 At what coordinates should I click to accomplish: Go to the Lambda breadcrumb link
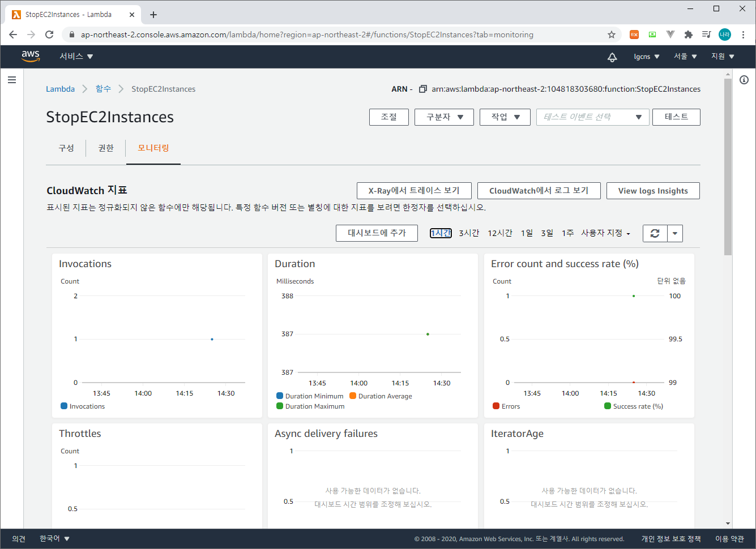pos(60,89)
